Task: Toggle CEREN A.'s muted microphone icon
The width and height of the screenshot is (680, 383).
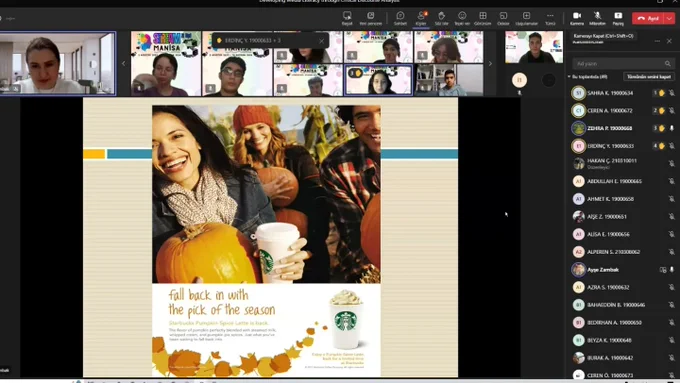Action: [x=672, y=111]
